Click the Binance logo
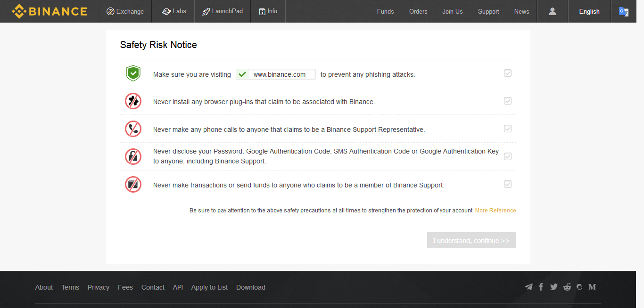 pyautogui.click(x=50, y=11)
